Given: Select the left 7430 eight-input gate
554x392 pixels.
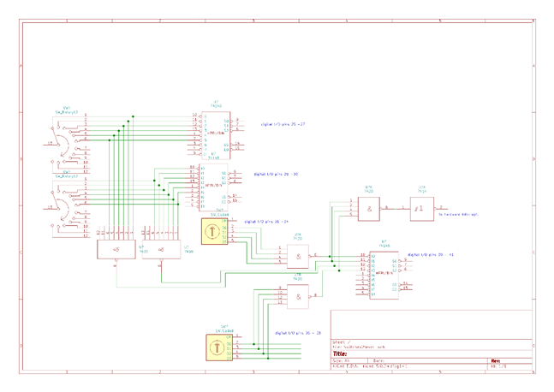Looking at the screenshot, I should [116, 249].
